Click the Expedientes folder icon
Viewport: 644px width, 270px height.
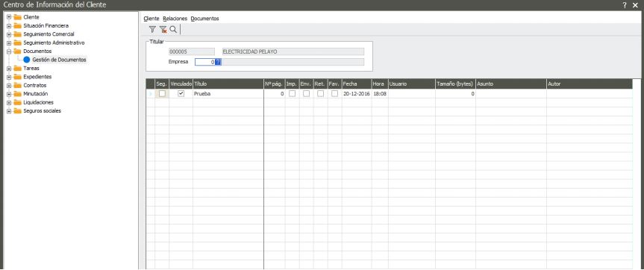(x=17, y=77)
